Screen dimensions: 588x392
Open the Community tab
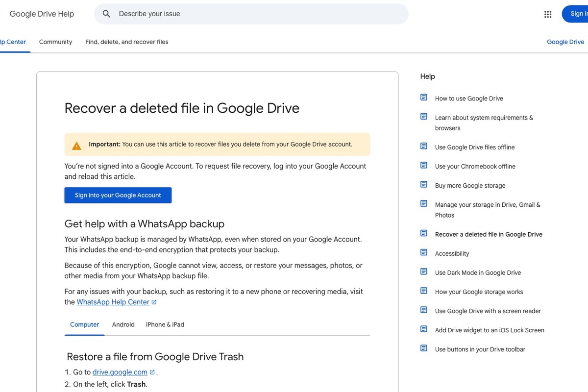55,42
